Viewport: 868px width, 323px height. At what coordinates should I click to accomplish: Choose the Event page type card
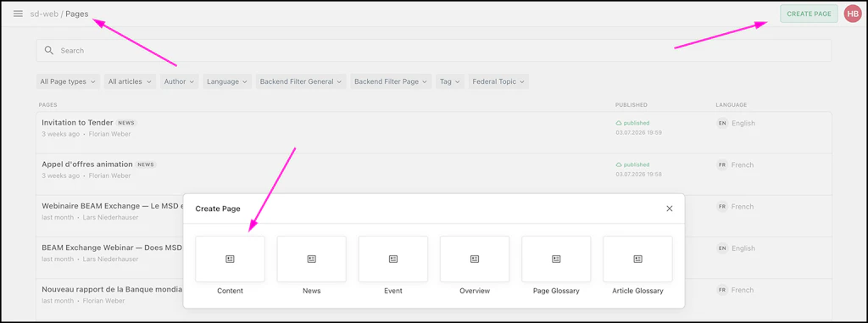point(393,259)
